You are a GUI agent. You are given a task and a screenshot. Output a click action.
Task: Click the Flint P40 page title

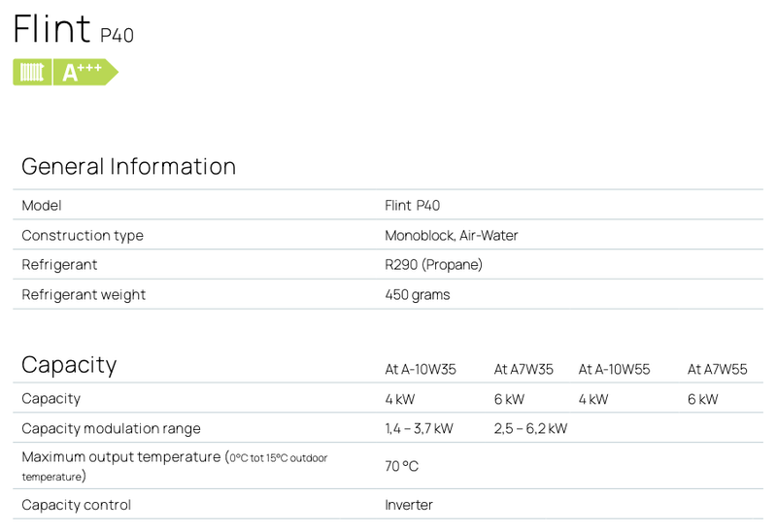[73, 29]
